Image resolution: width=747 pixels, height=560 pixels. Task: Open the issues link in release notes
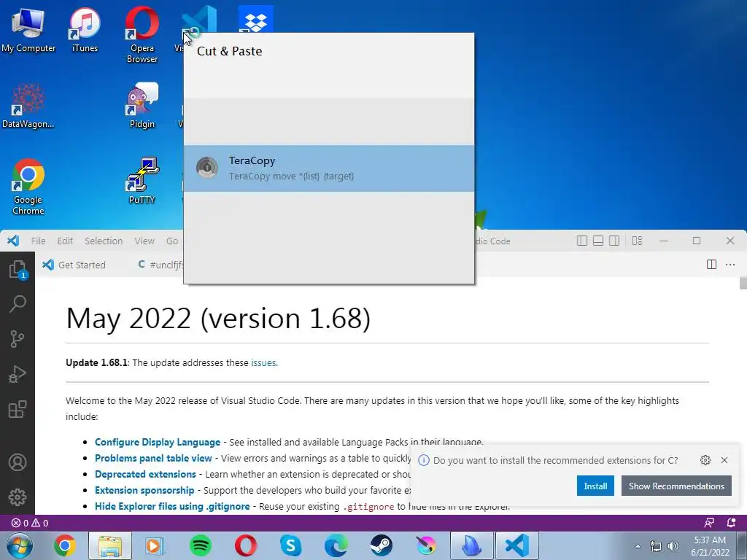(263, 363)
